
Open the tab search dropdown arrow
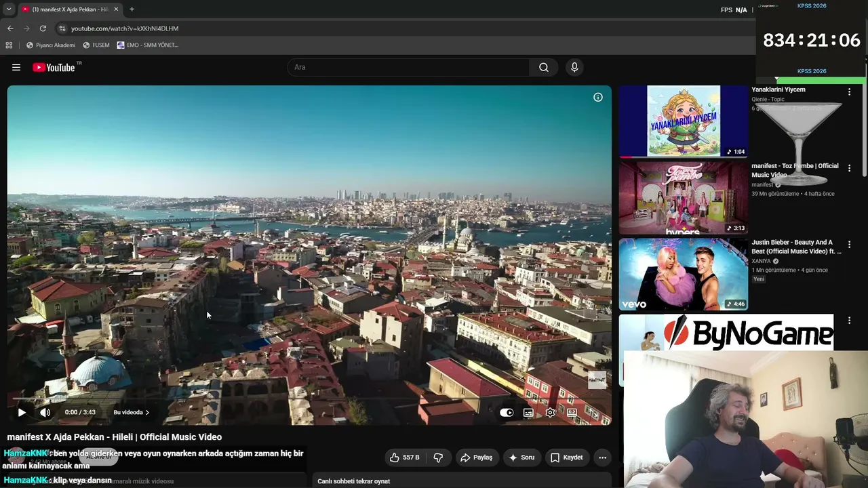(x=8, y=9)
